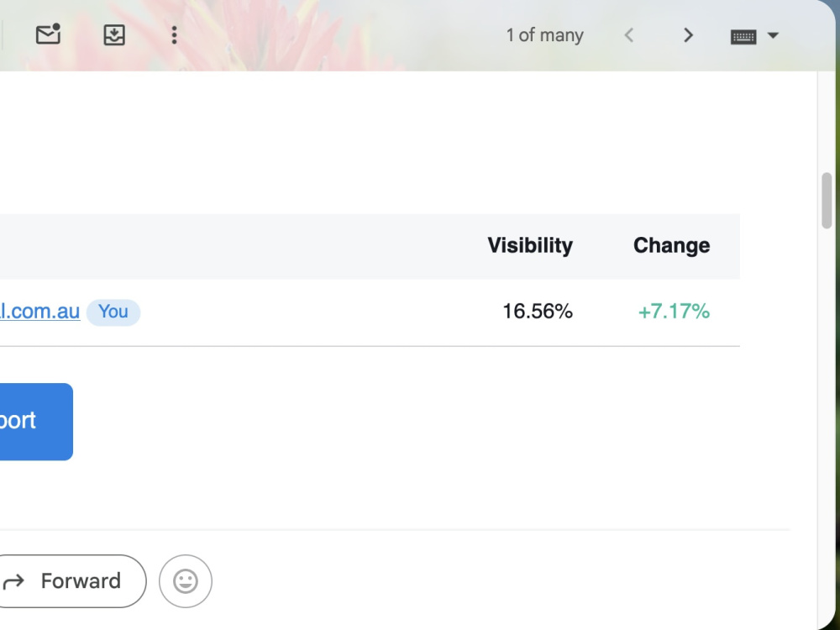This screenshot has height=630, width=840.
Task: Click the move-to-inbox tray arrow icon
Action: [114, 34]
